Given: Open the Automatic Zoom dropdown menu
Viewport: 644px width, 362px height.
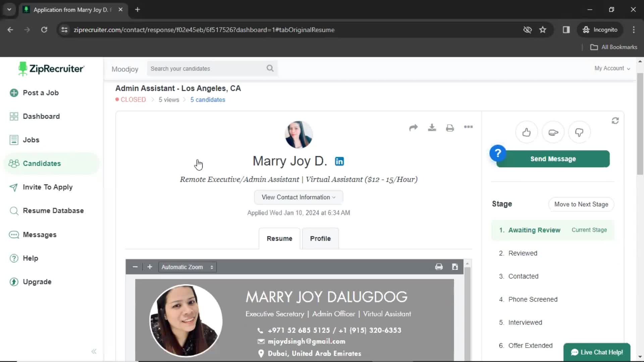Looking at the screenshot, I should (x=186, y=266).
